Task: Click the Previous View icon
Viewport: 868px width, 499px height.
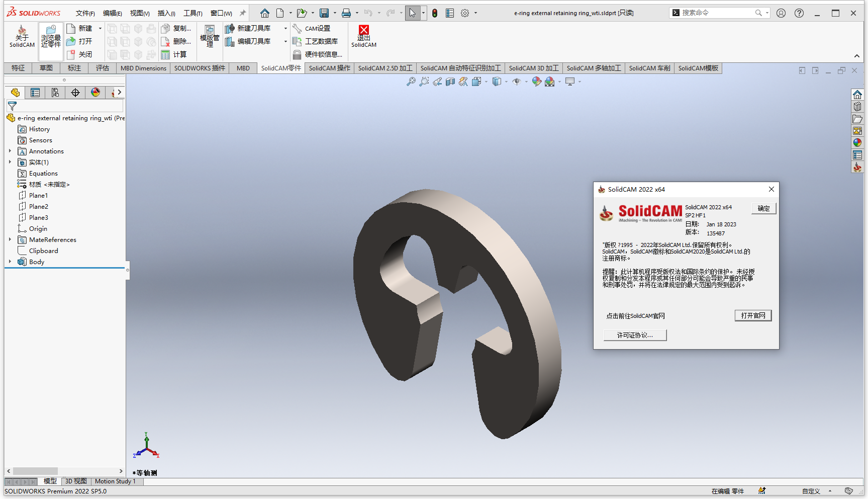Action: pyautogui.click(x=437, y=81)
